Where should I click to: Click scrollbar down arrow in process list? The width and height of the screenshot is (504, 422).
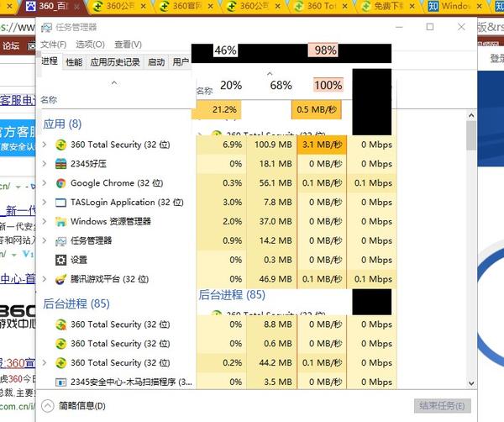click(471, 383)
